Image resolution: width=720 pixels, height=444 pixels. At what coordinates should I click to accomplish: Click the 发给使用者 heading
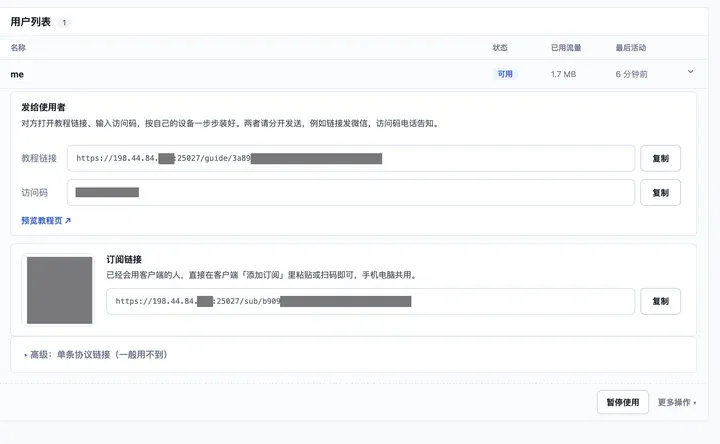tap(43, 107)
